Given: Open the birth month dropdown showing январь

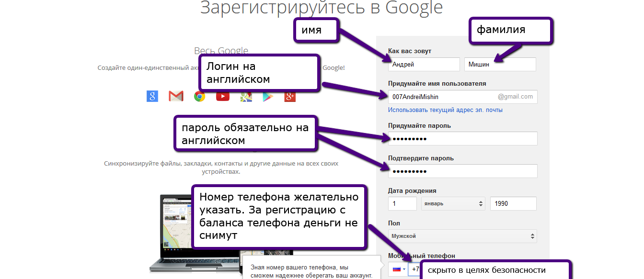Looking at the screenshot, I should pos(453,203).
